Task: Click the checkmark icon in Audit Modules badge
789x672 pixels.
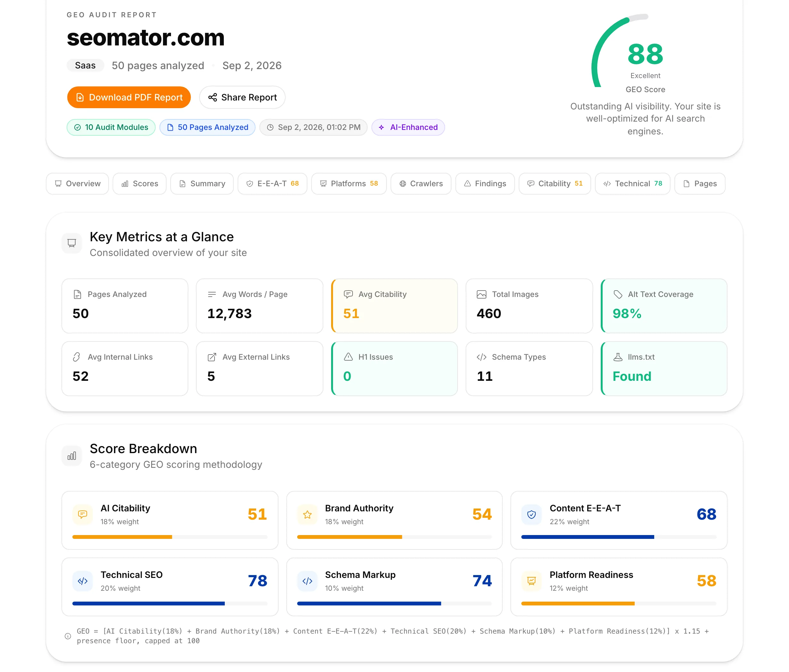Action: pos(77,127)
